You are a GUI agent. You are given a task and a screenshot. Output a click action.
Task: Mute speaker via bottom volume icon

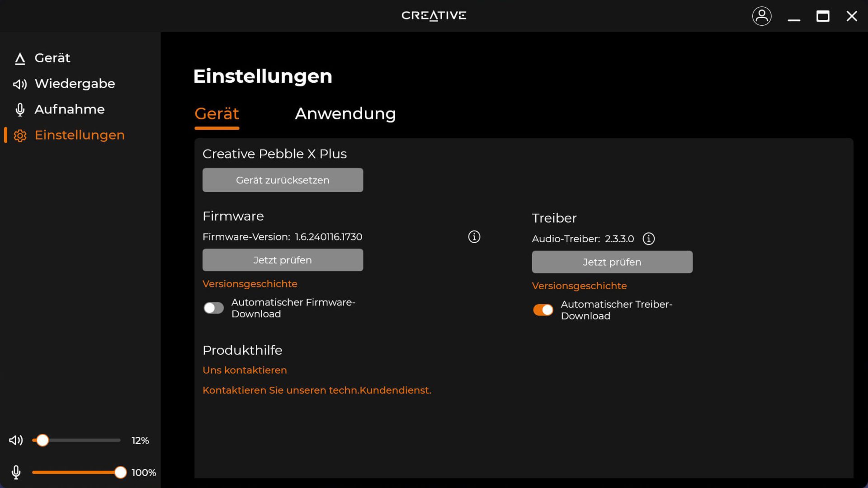[16, 440]
